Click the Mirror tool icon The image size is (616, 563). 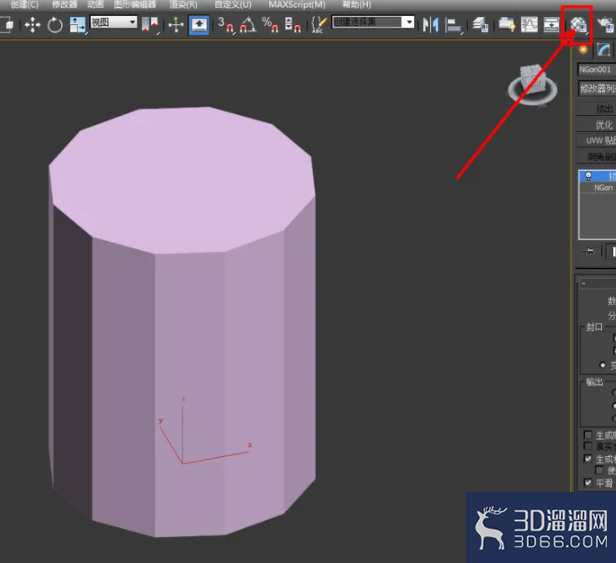click(x=431, y=25)
